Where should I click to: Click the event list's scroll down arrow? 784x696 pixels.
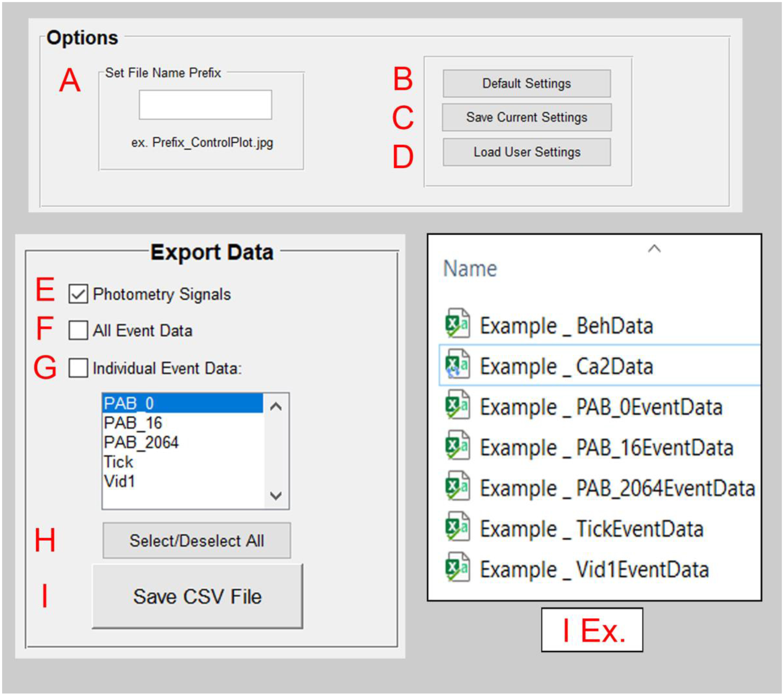tap(276, 496)
